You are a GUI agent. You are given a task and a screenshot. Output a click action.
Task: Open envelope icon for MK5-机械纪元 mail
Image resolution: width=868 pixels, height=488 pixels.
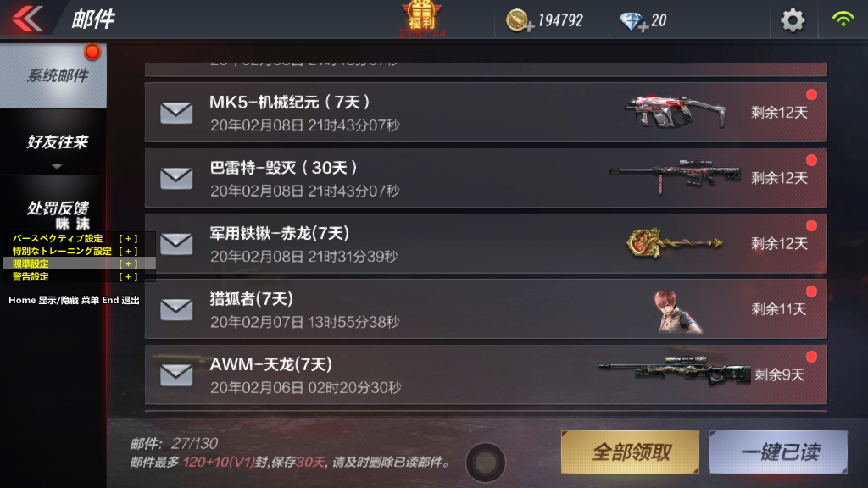[x=176, y=113]
